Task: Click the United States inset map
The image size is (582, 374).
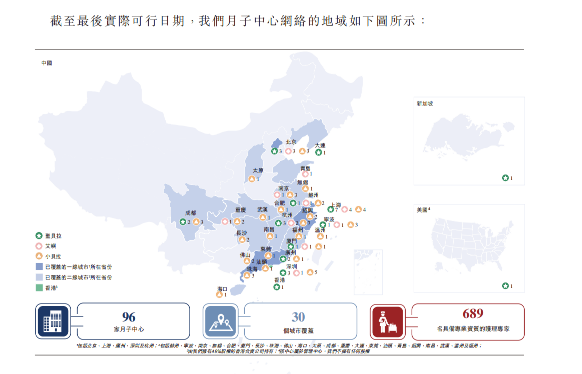Action: pyautogui.click(x=469, y=248)
